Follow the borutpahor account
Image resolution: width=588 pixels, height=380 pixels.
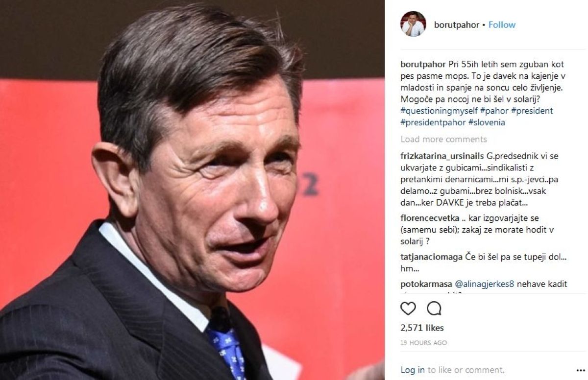502,25
